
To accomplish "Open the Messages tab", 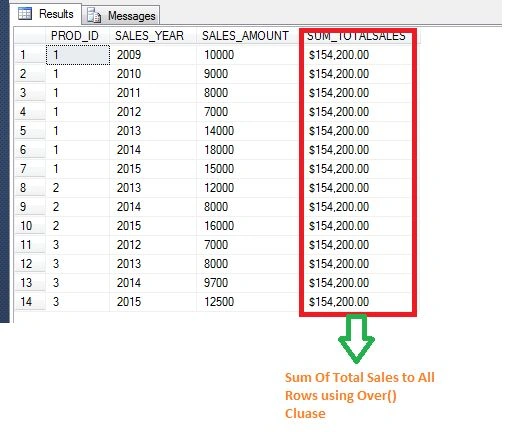I will pos(121,15).
